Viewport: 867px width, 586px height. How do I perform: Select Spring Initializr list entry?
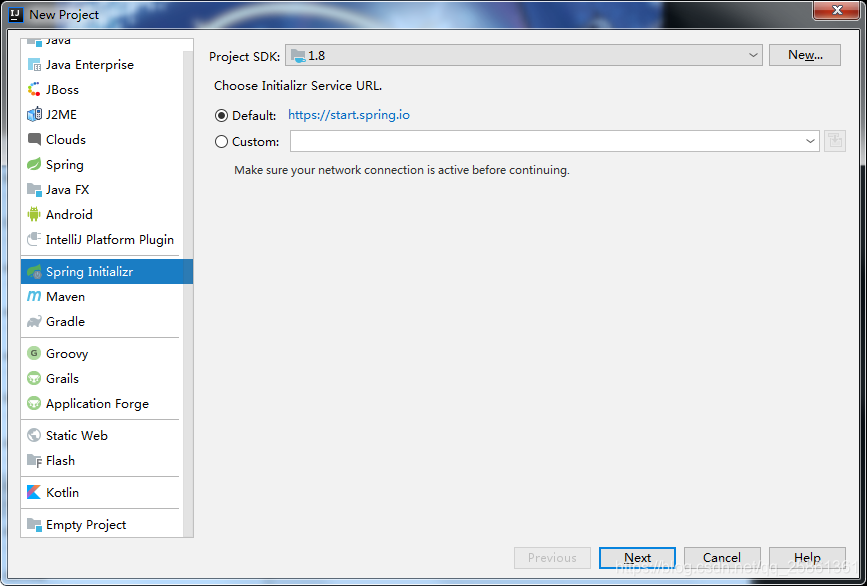[x=107, y=271]
